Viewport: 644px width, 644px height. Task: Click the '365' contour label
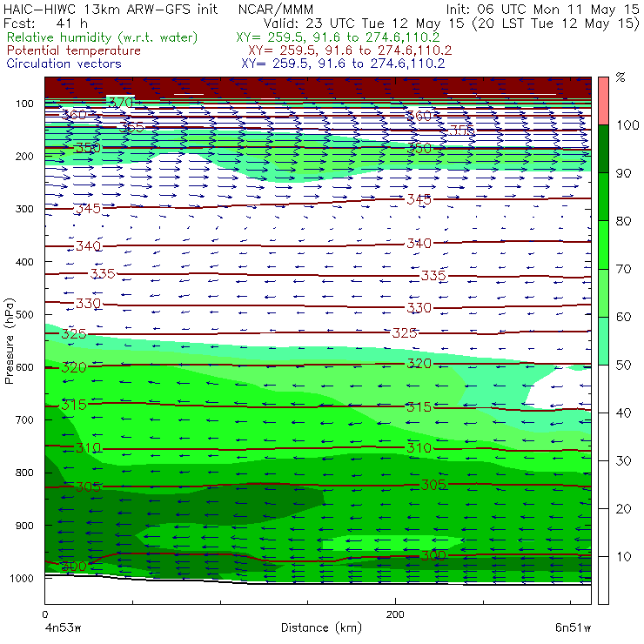click(131, 127)
